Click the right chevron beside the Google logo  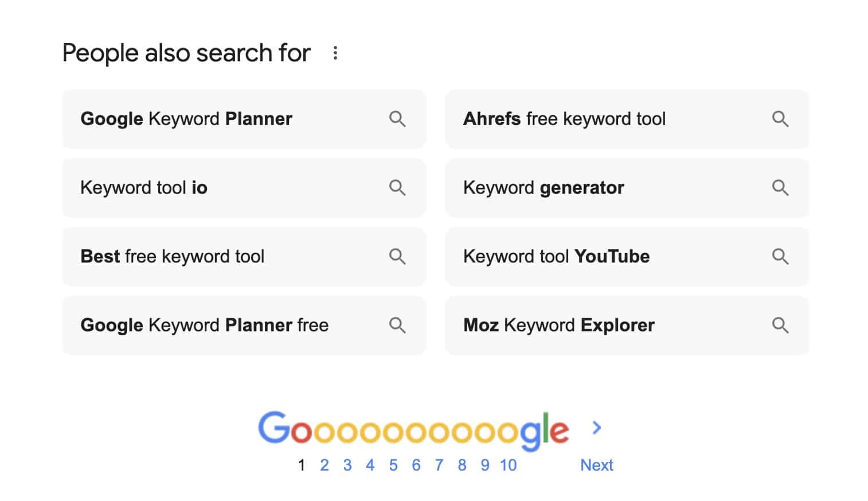click(x=597, y=428)
